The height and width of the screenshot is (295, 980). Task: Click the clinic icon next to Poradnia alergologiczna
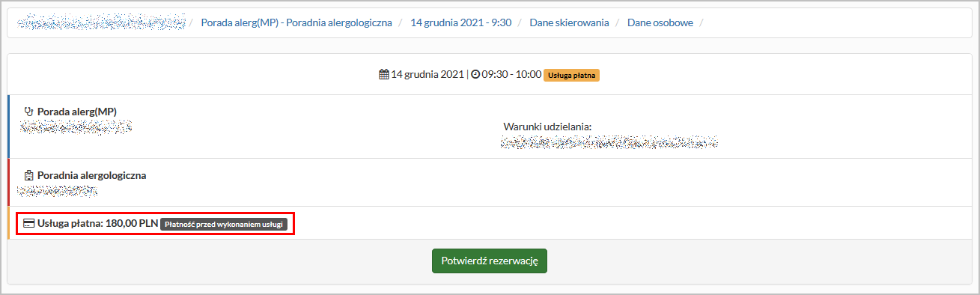29,176
